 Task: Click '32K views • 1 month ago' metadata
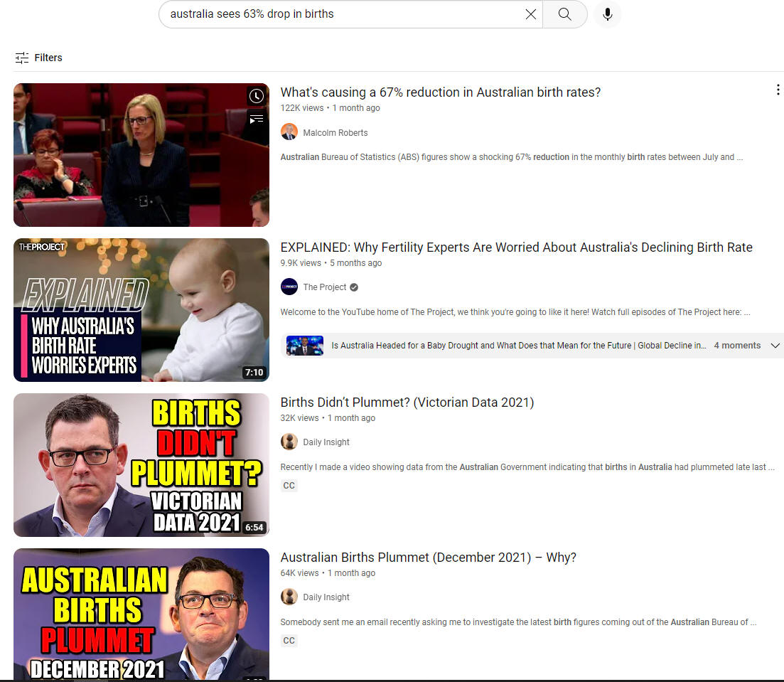tap(328, 418)
